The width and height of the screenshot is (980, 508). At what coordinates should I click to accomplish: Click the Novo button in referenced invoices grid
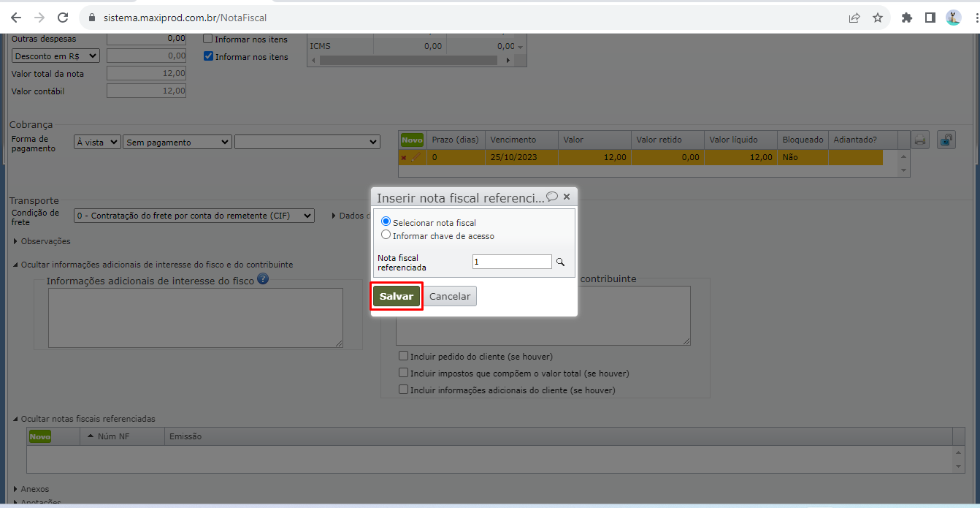coord(40,436)
